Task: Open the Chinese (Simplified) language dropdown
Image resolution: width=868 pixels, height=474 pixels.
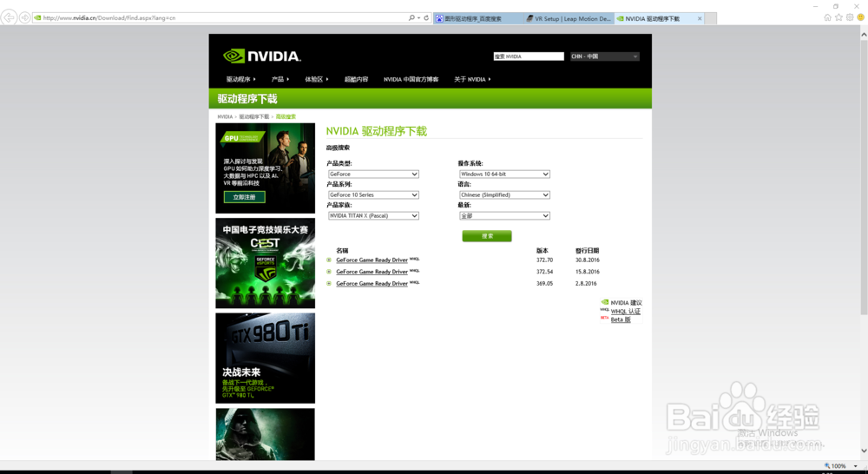Action: (504, 195)
